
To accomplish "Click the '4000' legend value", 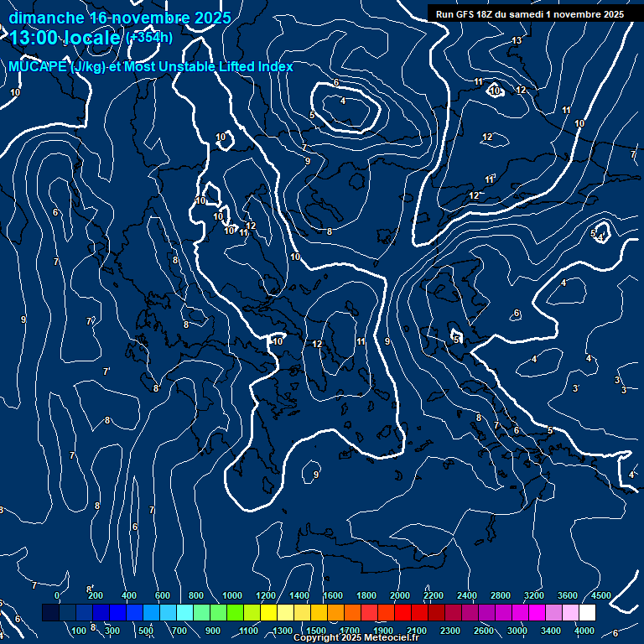I will (584, 631).
